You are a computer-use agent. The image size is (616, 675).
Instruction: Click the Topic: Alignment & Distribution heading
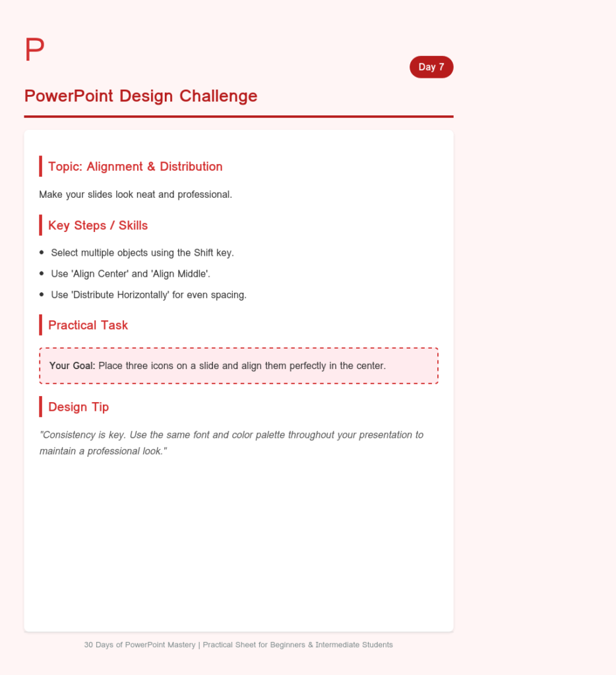point(135,167)
